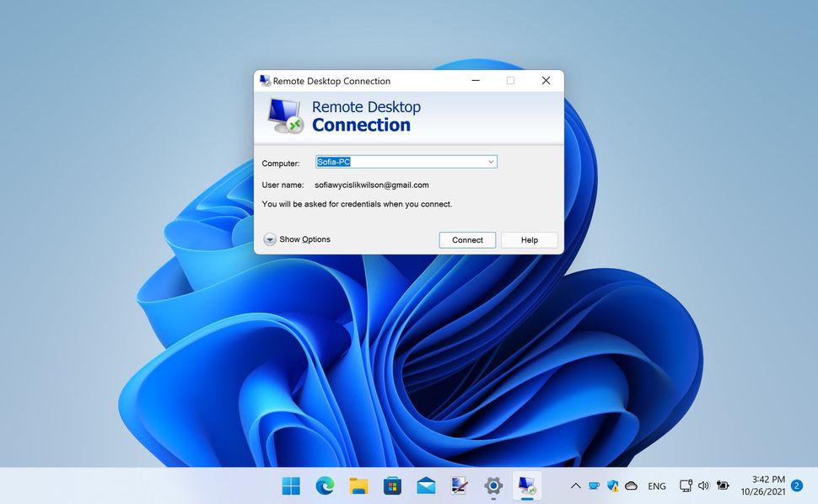This screenshot has width=818, height=504.
Task: Launch the Mail app from the taskbar
Action: (425, 485)
